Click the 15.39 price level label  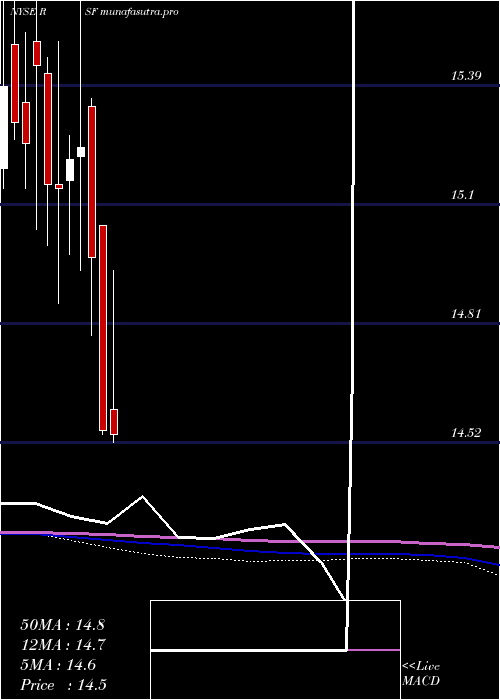click(x=466, y=75)
